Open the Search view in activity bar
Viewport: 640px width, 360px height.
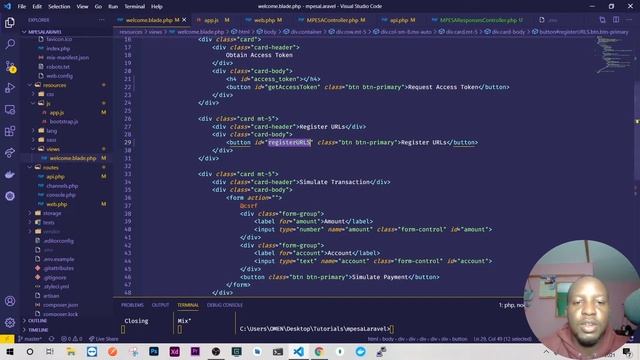click(10, 44)
